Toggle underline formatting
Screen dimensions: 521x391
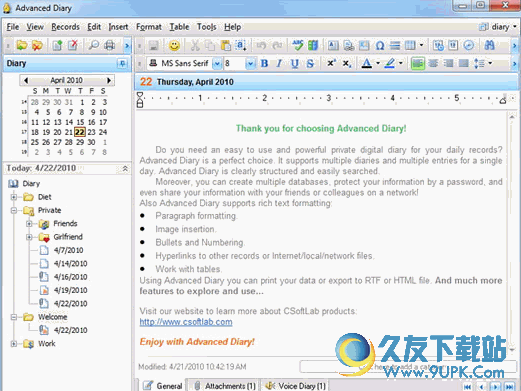click(x=294, y=63)
